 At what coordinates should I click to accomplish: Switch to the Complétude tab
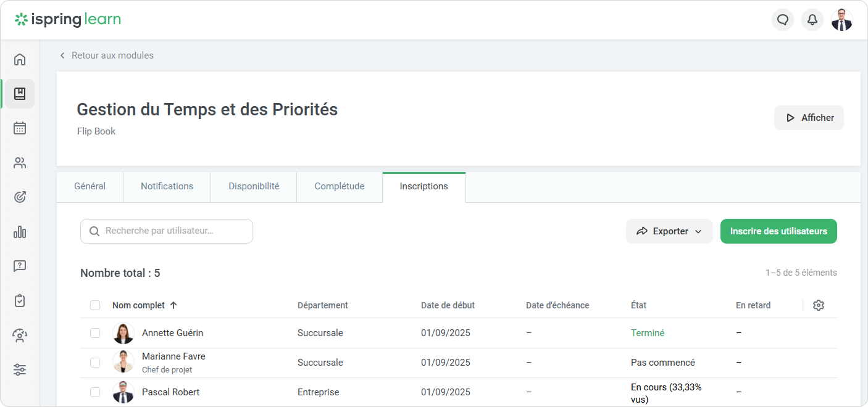click(339, 186)
